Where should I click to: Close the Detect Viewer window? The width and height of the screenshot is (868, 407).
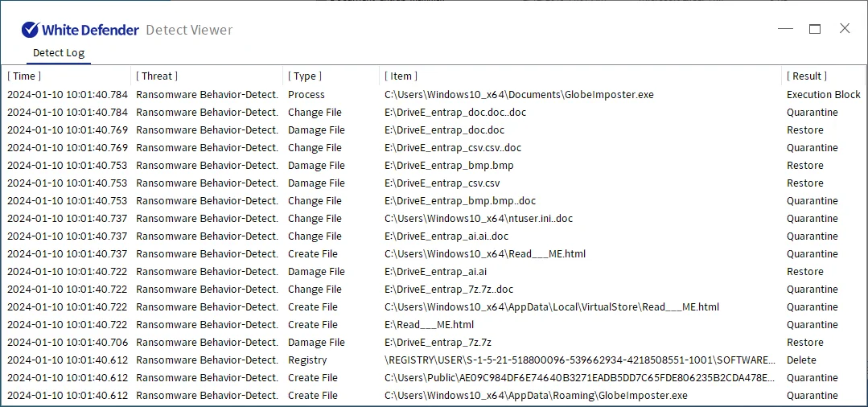tap(845, 29)
